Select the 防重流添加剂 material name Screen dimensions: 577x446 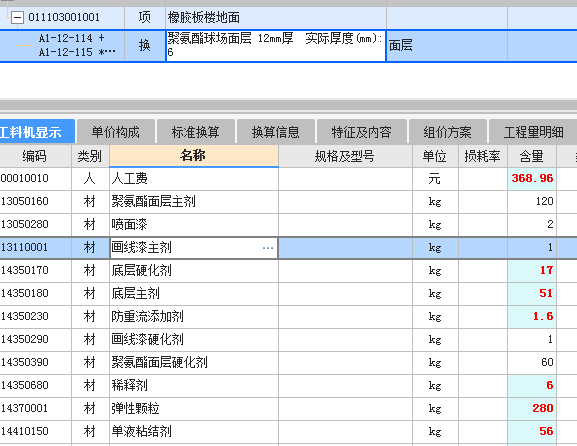[194, 316]
